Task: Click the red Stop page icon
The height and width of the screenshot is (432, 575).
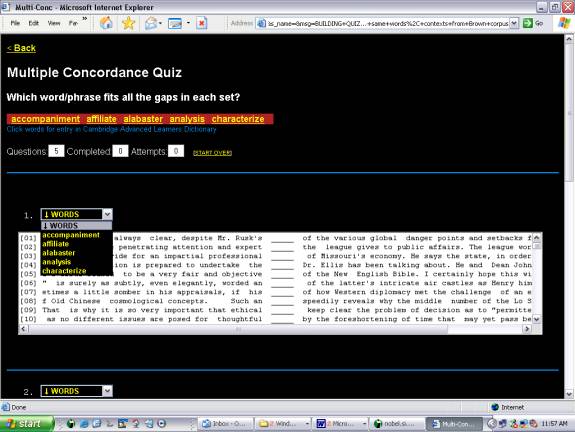Action: coord(201,23)
